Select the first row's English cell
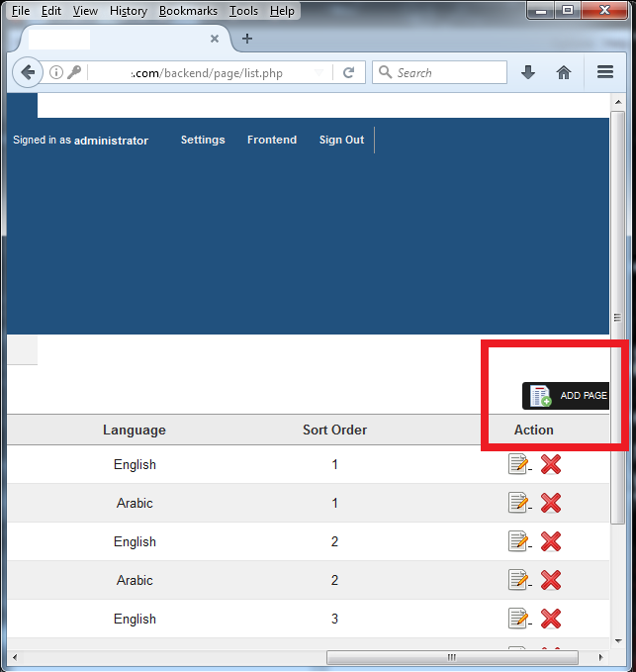This screenshot has height=672, width=636. (x=135, y=464)
